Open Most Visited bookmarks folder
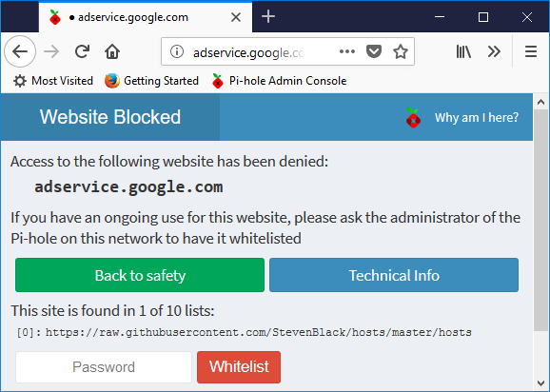The width and height of the screenshot is (550, 392). point(53,81)
